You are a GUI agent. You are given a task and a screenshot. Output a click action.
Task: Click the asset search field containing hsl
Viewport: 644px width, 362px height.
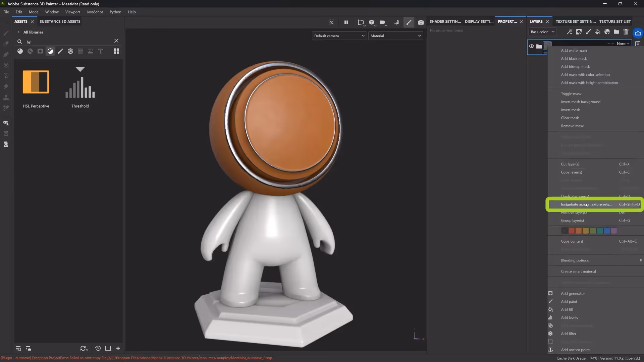point(69,42)
